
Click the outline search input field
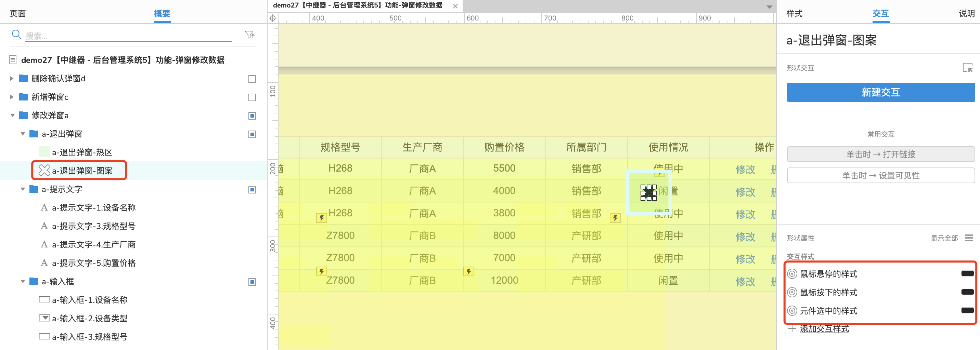129,36
